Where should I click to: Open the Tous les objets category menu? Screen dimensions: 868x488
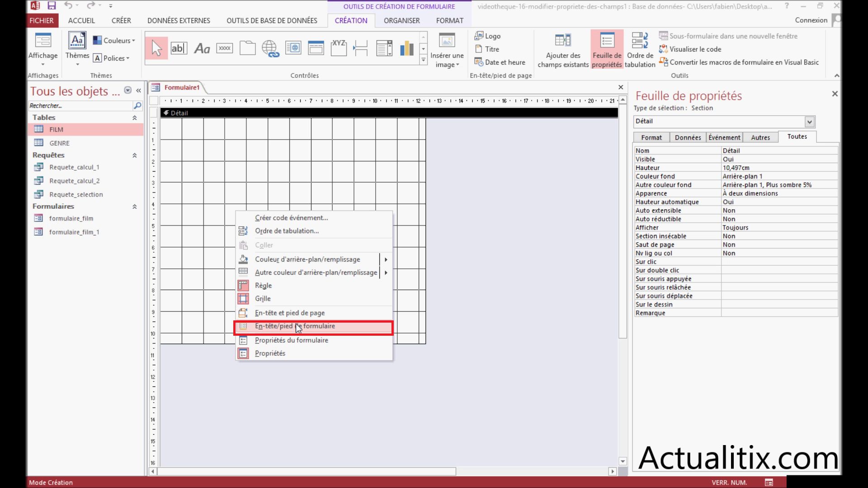(128, 90)
